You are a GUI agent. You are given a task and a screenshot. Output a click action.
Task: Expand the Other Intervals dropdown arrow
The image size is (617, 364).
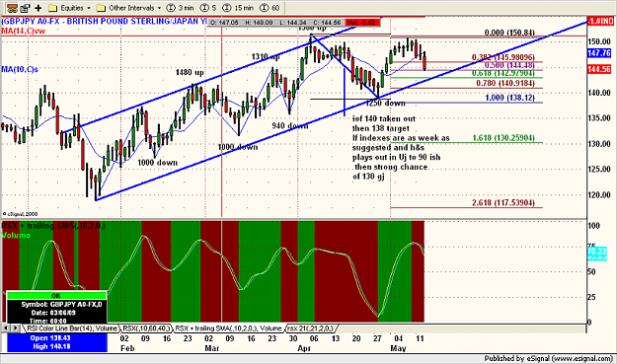159,8
